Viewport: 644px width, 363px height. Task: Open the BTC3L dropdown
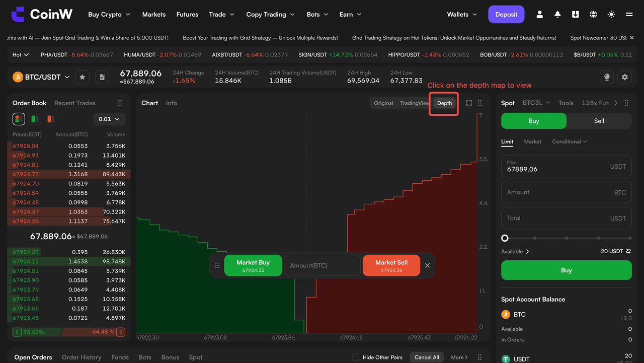tap(536, 103)
